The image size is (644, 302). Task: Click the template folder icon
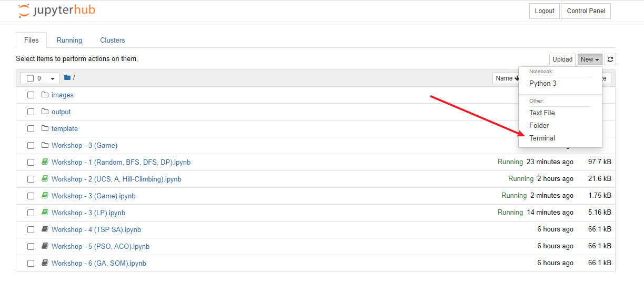click(45, 129)
